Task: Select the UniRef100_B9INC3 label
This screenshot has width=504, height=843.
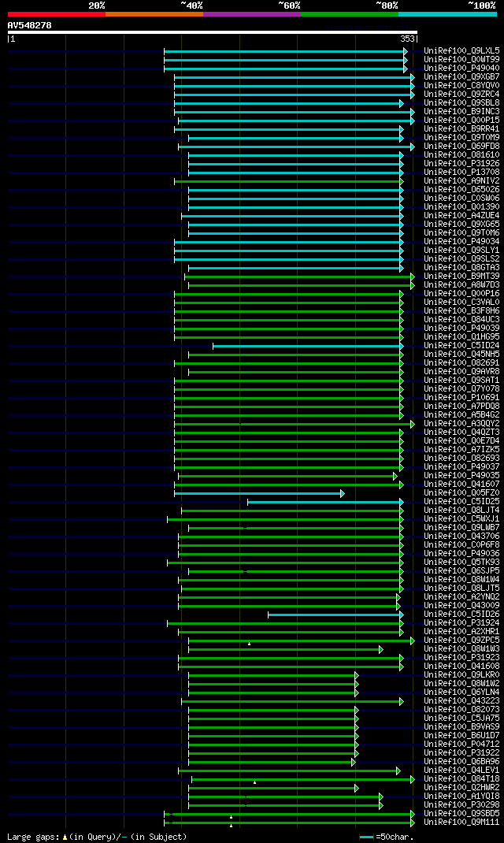Action: [461, 111]
